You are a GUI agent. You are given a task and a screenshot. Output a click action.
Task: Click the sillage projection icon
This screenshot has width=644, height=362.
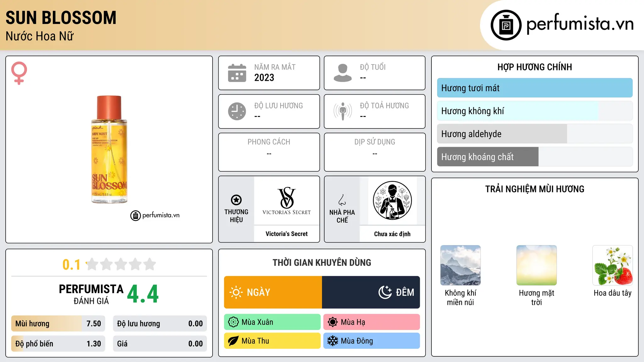(343, 111)
